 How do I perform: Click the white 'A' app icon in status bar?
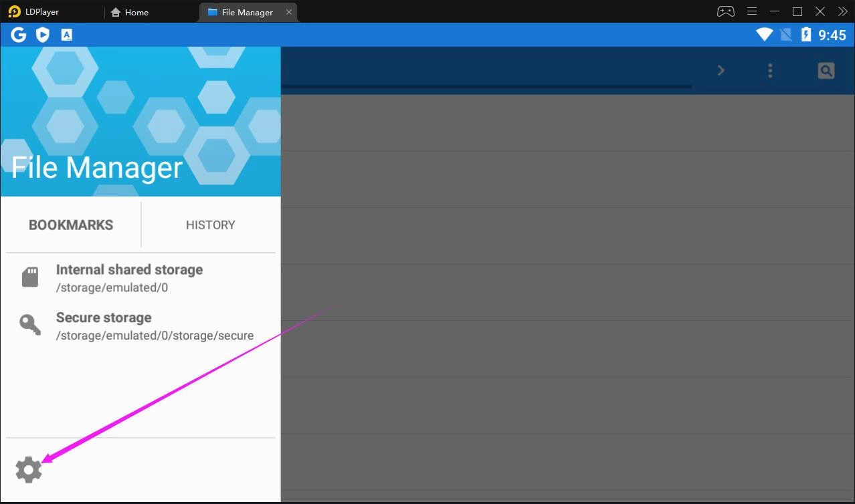click(x=66, y=34)
